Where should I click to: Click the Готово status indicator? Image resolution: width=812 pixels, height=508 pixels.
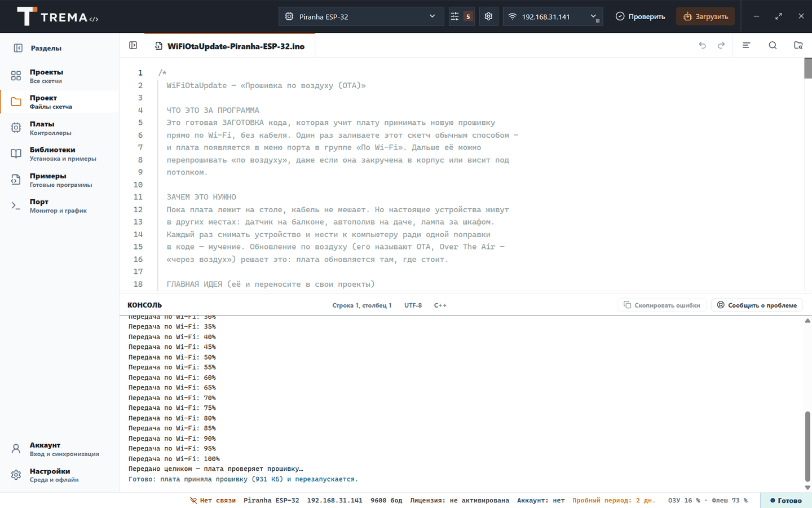(x=786, y=500)
